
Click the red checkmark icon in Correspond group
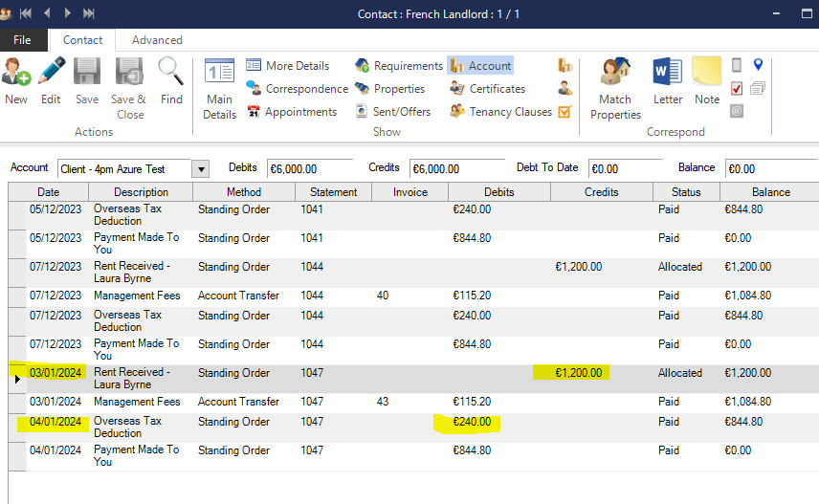point(737,88)
